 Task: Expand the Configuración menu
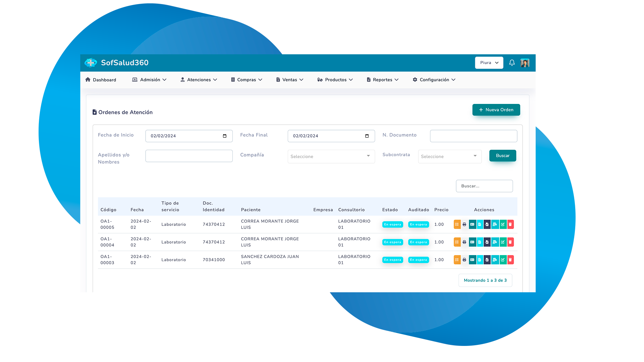point(434,80)
